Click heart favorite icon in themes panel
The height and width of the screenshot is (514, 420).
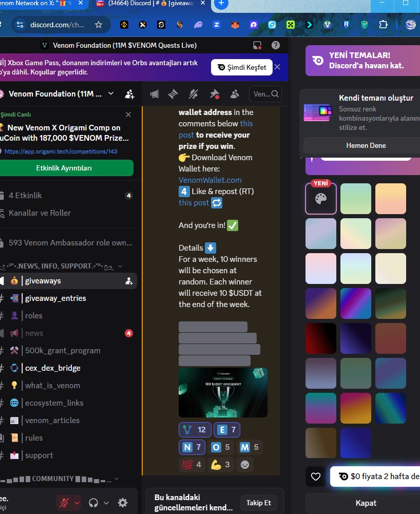[316, 477]
